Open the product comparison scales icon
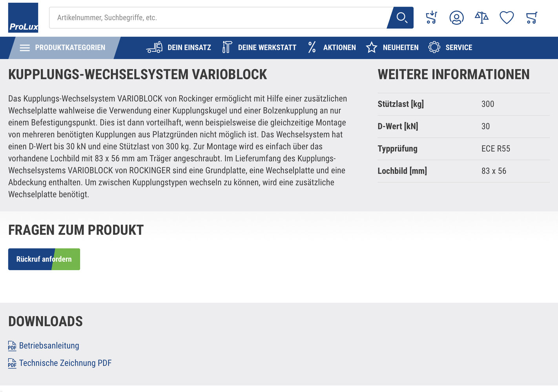The height and width of the screenshot is (392, 558). [x=481, y=18]
